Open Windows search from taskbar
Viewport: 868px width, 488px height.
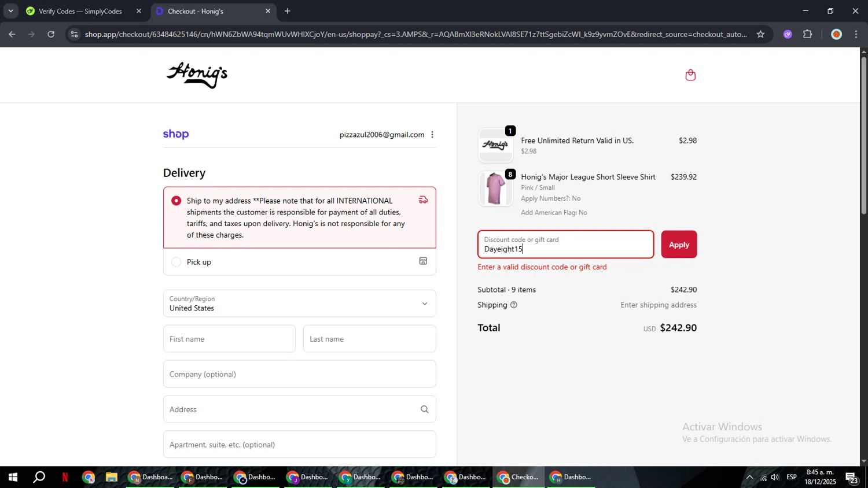point(39,477)
